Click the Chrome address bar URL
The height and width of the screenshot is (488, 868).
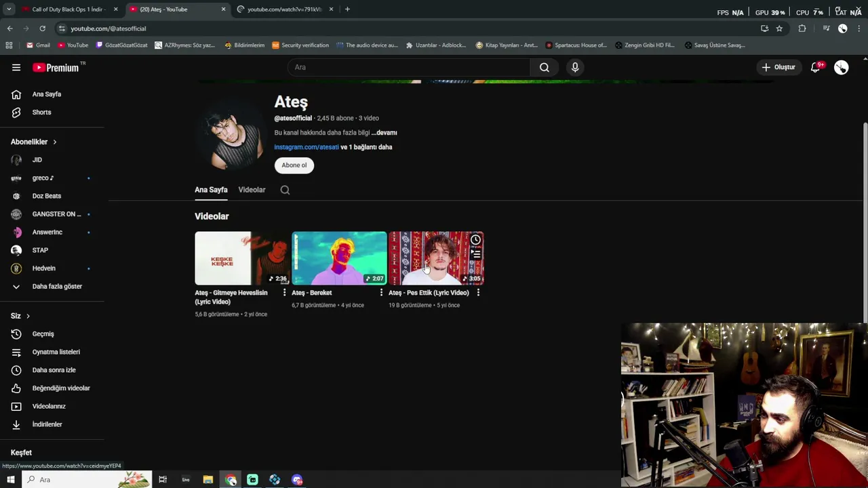click(108, 28)
